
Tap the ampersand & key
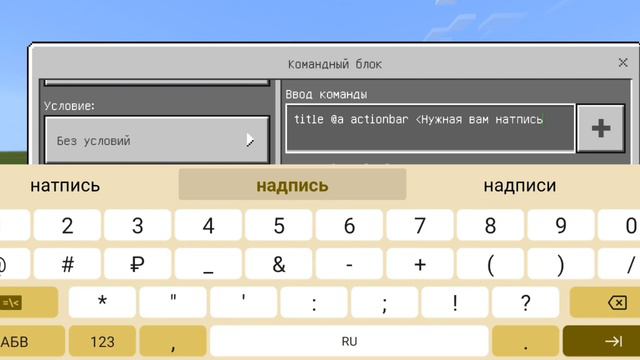(x=279, y=264)
